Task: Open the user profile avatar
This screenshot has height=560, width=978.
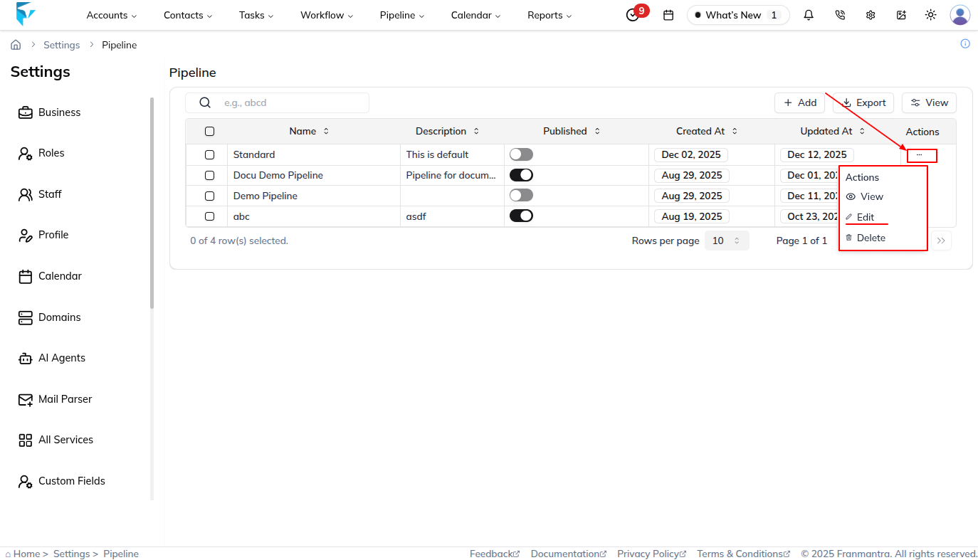Action: (960, 15)
